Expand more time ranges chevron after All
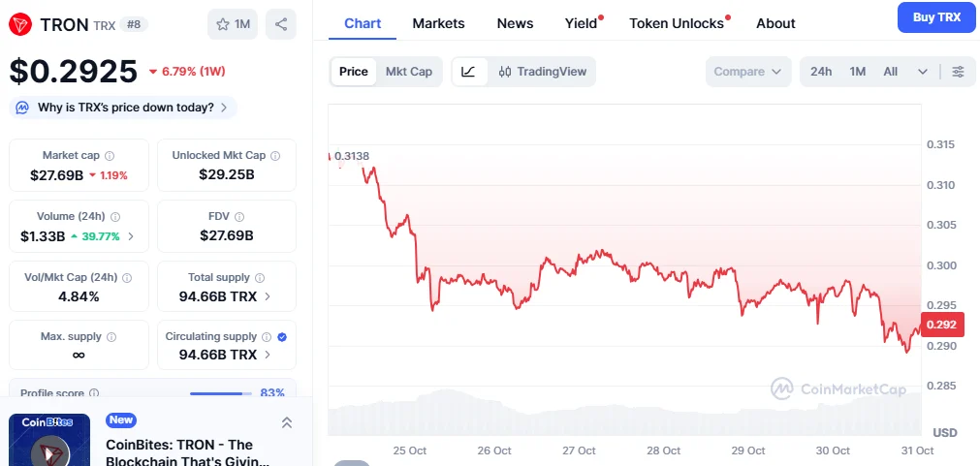Screen dimensions: 980x466 point(923,72)
